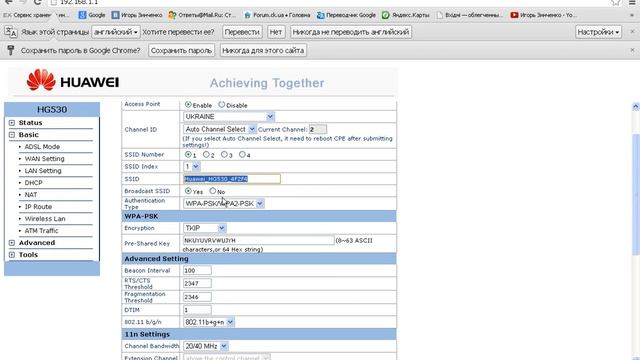Click the save password button
Viewport: 640px width, 360px height.
(182, 50)
